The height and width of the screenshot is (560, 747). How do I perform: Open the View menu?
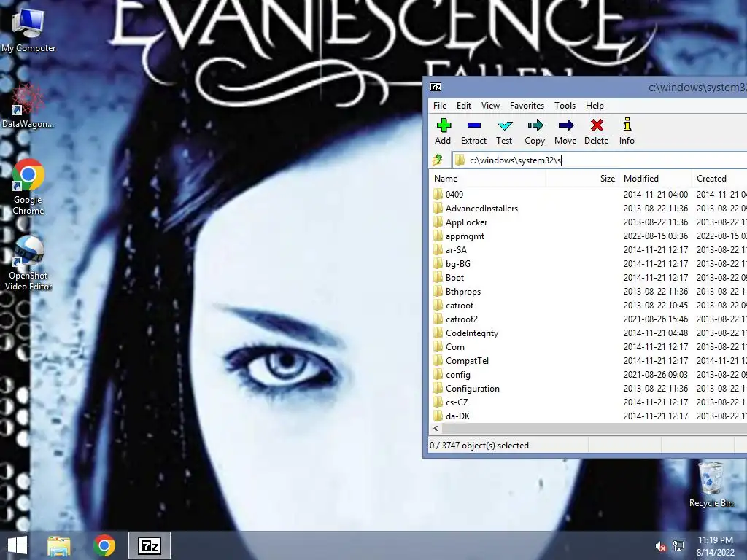coord(490,106)
